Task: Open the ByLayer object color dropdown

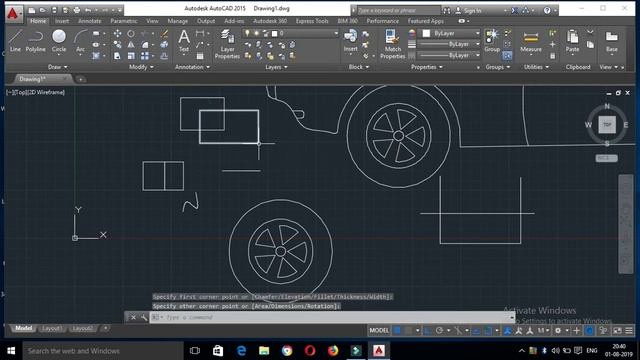Action: [477, 33]
